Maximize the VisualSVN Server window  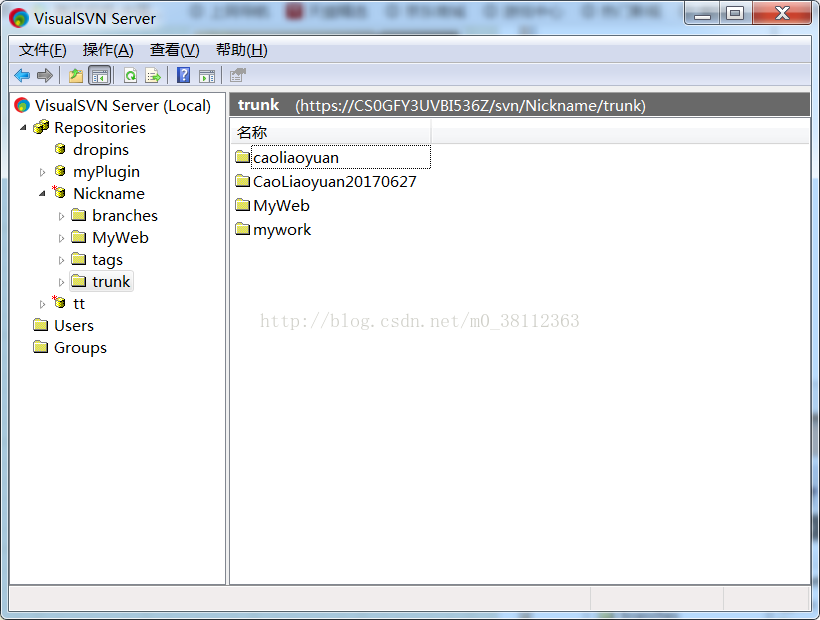[x=735, y=14]
